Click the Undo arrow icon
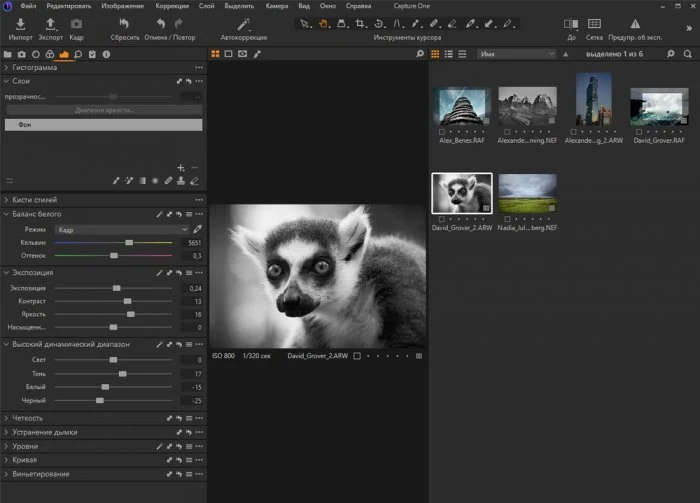 click(161, 24)
